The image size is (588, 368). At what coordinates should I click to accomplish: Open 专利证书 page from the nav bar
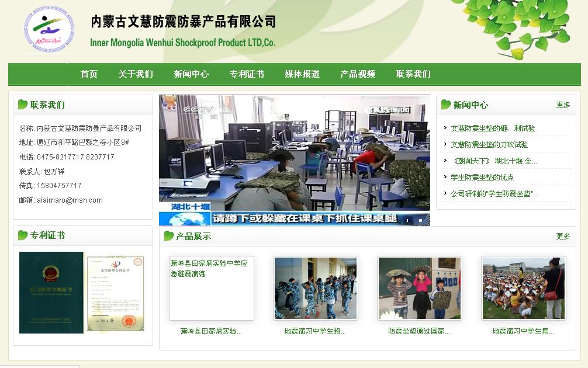247,74
